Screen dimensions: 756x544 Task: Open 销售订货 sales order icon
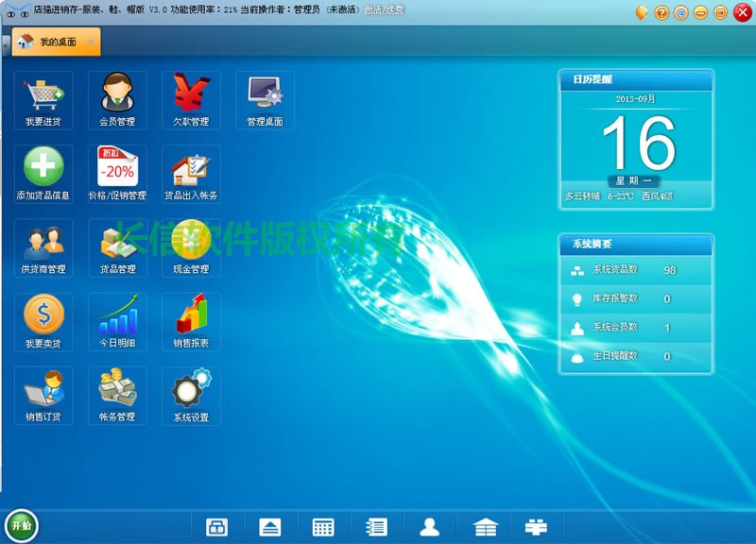[x=43, y=396]
